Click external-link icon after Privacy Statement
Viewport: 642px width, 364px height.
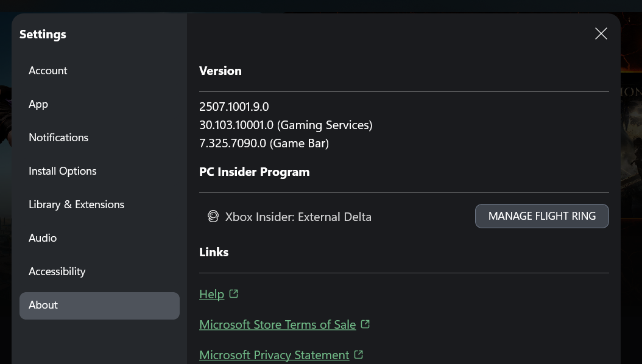(x=359, y=354)
